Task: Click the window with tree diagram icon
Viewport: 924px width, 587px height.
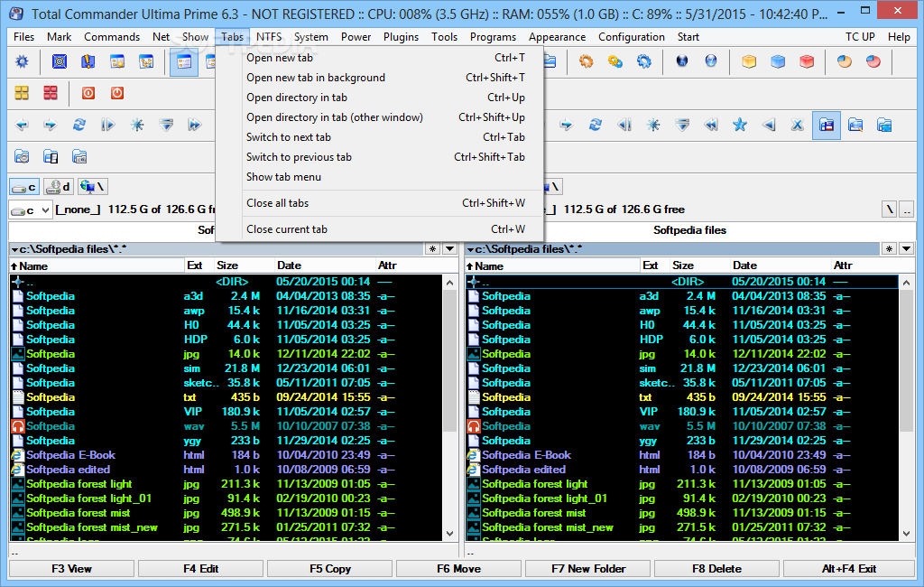Action: [x=146, y=61]
